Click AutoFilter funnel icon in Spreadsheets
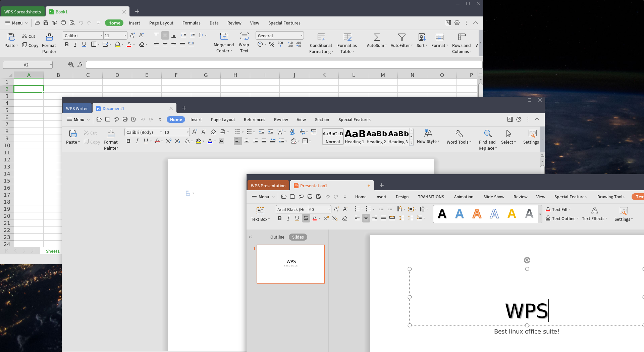This screenshot has height=352, width=644. 401,37
